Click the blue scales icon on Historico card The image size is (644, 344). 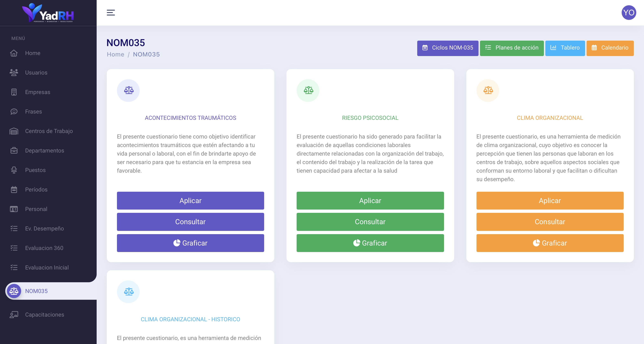coord(129,291)
